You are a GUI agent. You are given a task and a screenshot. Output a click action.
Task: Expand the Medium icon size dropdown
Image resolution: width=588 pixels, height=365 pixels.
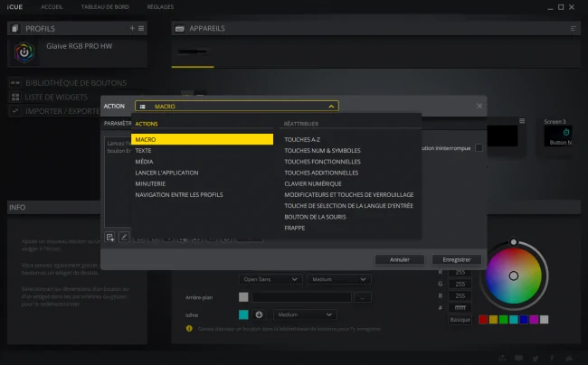click(305, 314)
